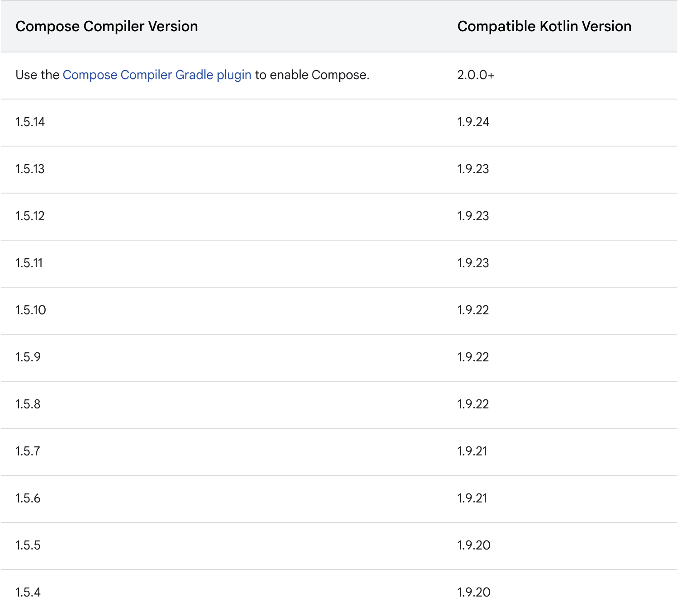Select Kotlin 1.9.22 in the 1.5.8 row
Viewport: 681px width, 616px height.
coord(473,404)
